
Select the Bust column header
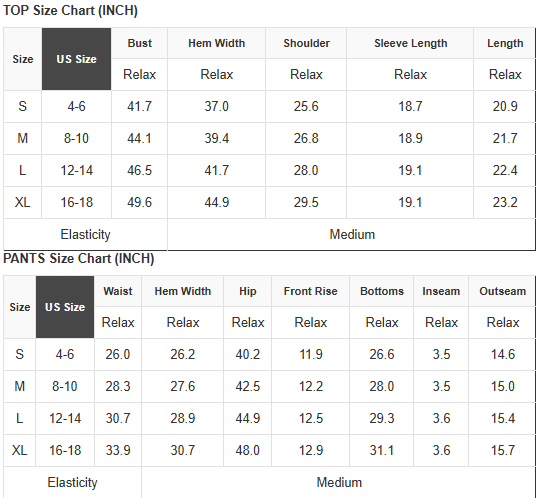coord(139,43)
